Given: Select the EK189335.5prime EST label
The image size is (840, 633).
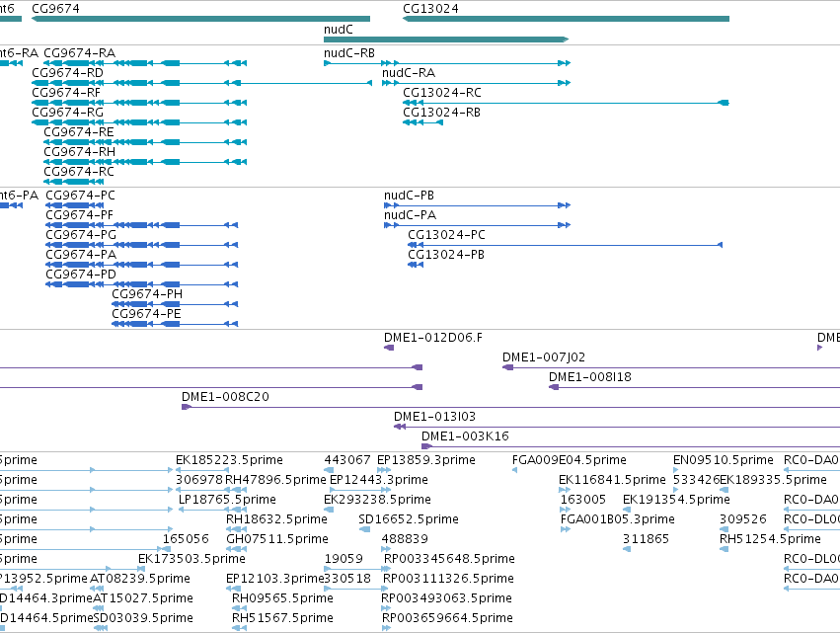Looking at the screenshot, I should pos(774,480).
